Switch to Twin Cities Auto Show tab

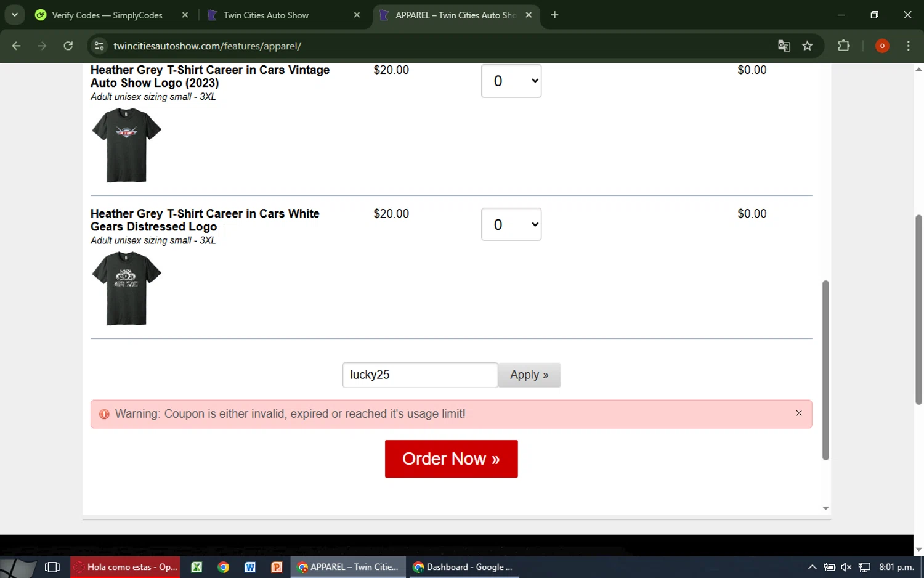(x=266, y=15)
